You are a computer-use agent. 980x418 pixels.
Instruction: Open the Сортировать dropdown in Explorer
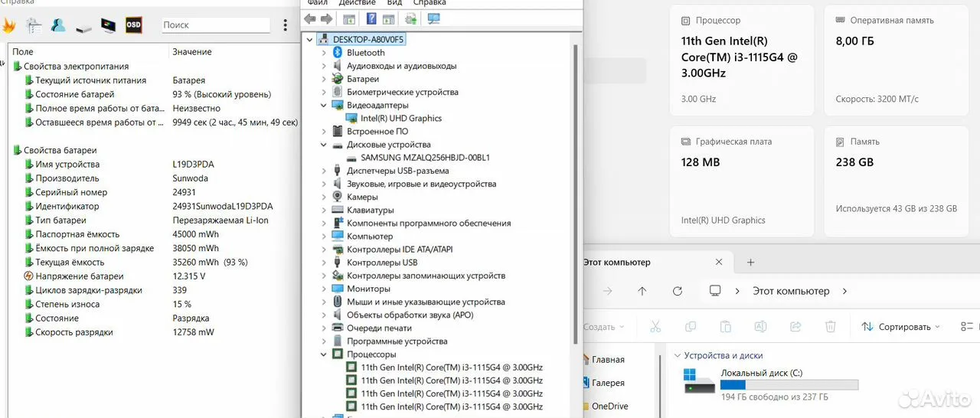pyautogui.click(x=900, y=327)
